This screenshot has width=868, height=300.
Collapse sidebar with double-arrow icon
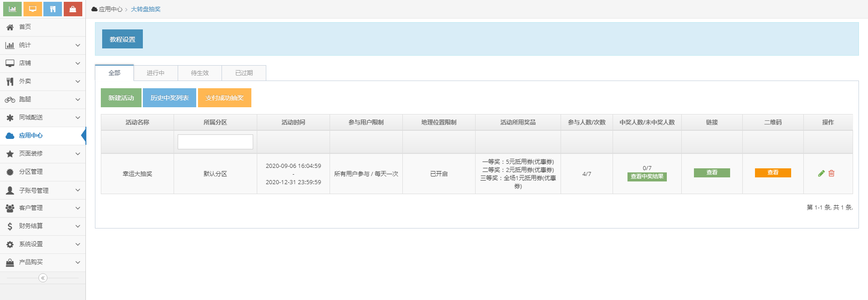click(x=43, y=278)
